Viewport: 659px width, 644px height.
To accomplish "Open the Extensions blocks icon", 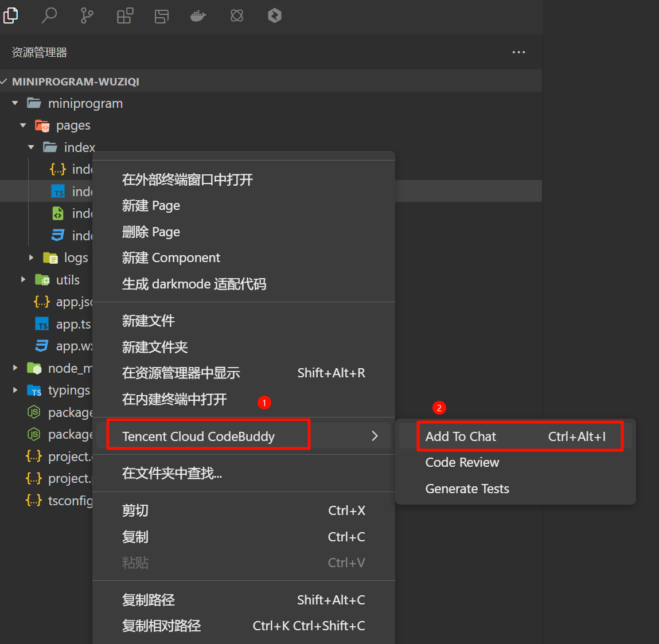I will [125, 15].
